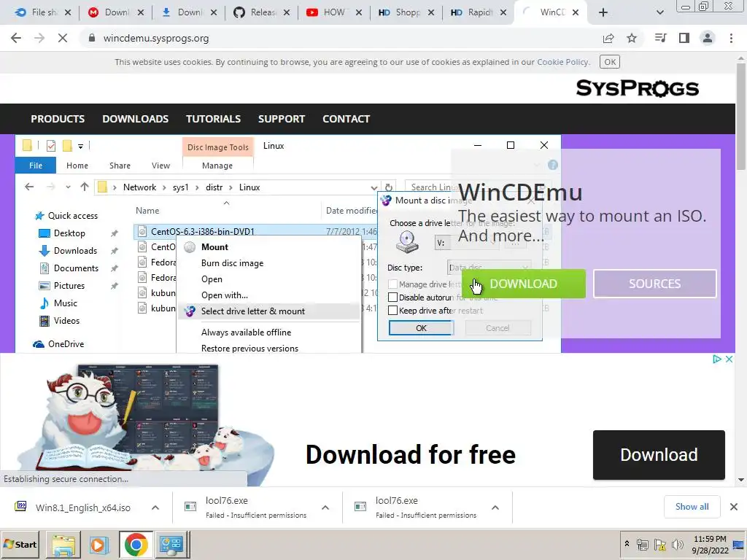
Task: Close the YouTube HOW tab
Action: pyautogui.click(x=359, y=12)
